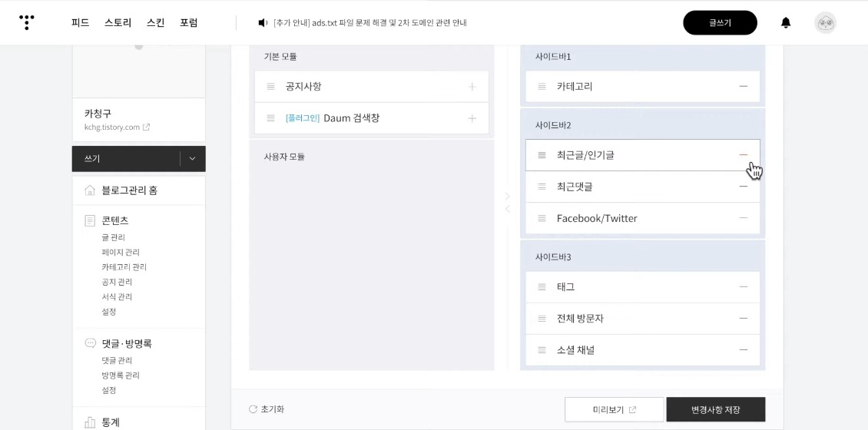
Task: Open the 스킨 menu
Action: click(156, 23)
